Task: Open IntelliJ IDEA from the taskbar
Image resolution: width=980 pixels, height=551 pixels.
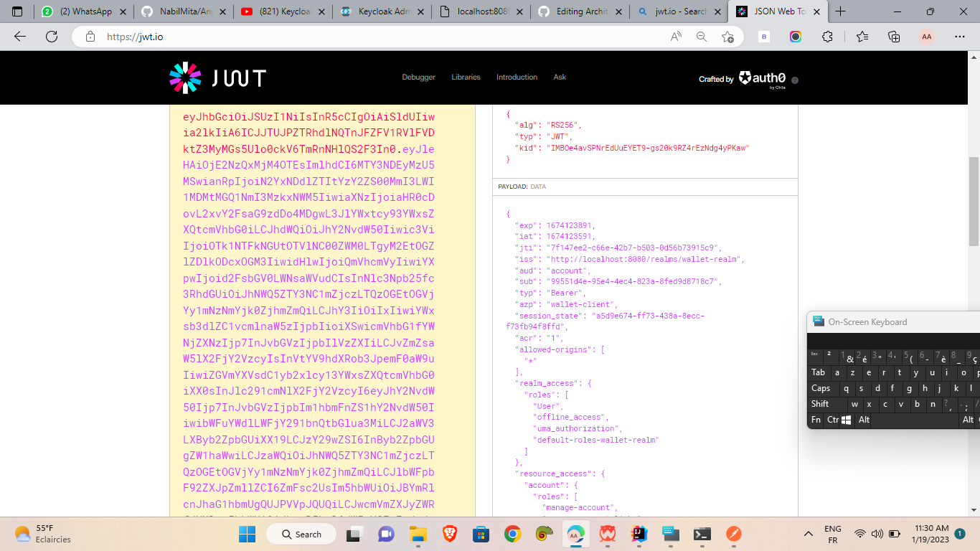Action: click(639, 534)
